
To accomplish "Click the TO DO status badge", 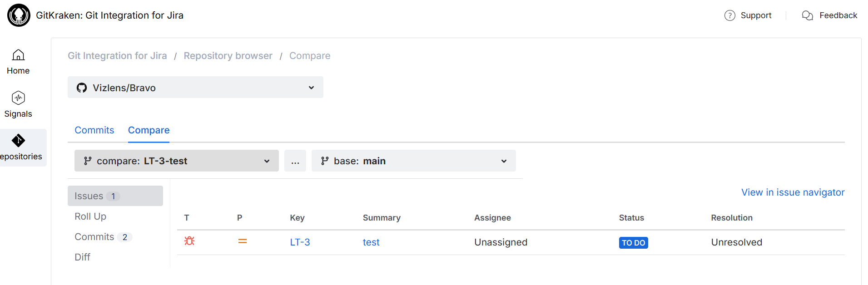I will 633,243.
